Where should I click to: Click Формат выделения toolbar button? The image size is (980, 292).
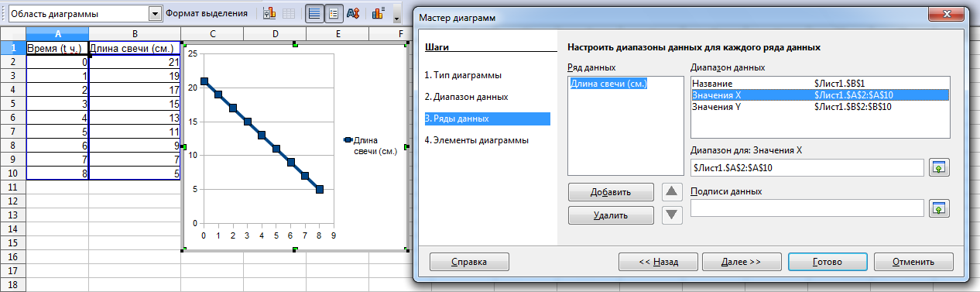tap(206, 14)
